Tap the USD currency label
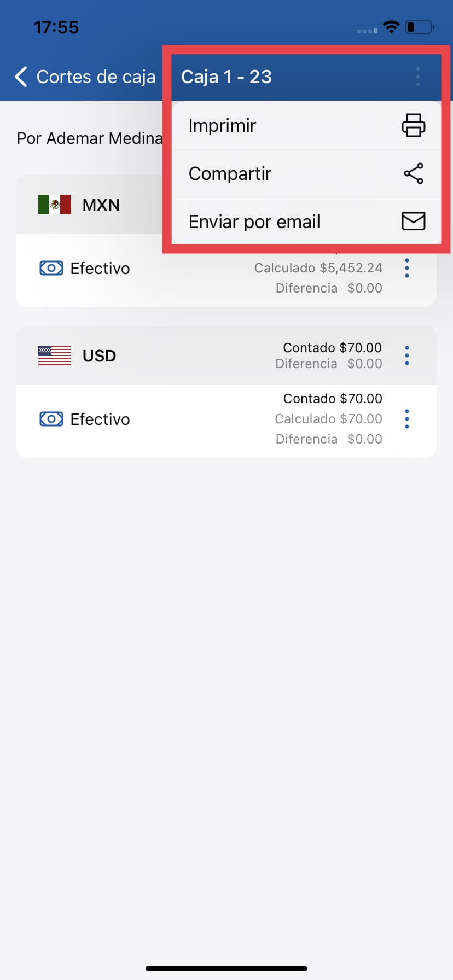Screen dimensions: 453x980 click(x=99, y=355)
